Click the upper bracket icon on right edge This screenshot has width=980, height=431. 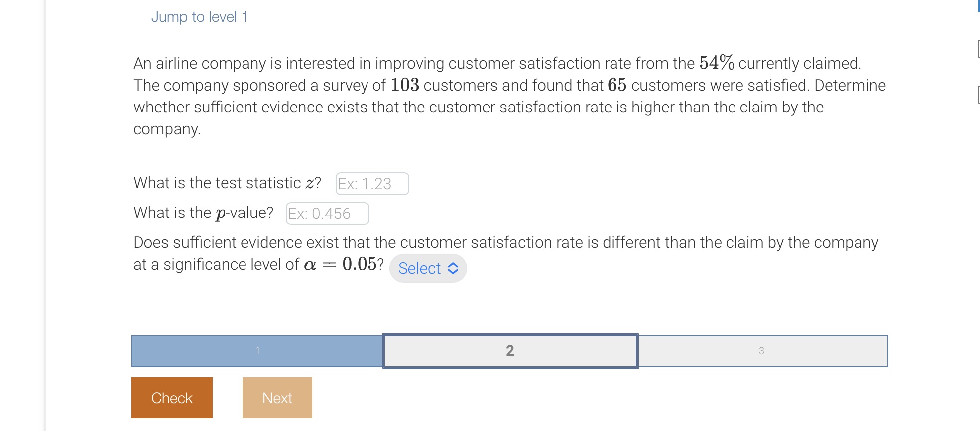pos(977,48)
